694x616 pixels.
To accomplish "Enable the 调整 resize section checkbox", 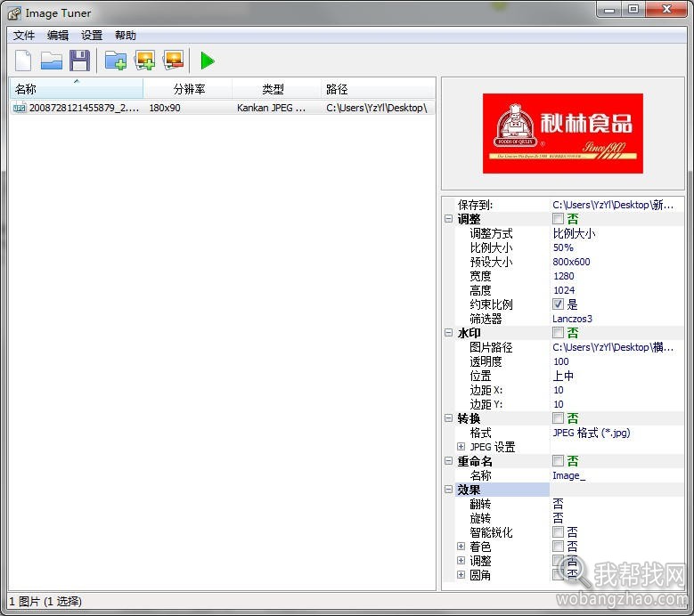I will [x=558, y=219].
